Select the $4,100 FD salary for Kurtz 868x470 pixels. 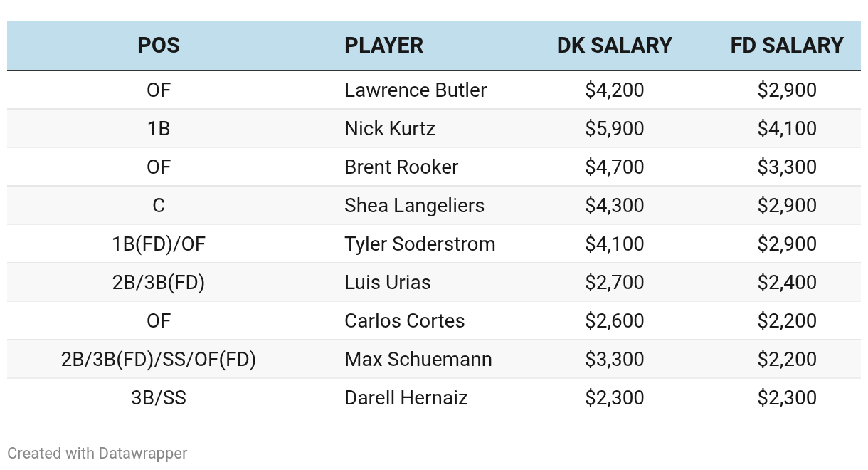click(x=787, y=129)
